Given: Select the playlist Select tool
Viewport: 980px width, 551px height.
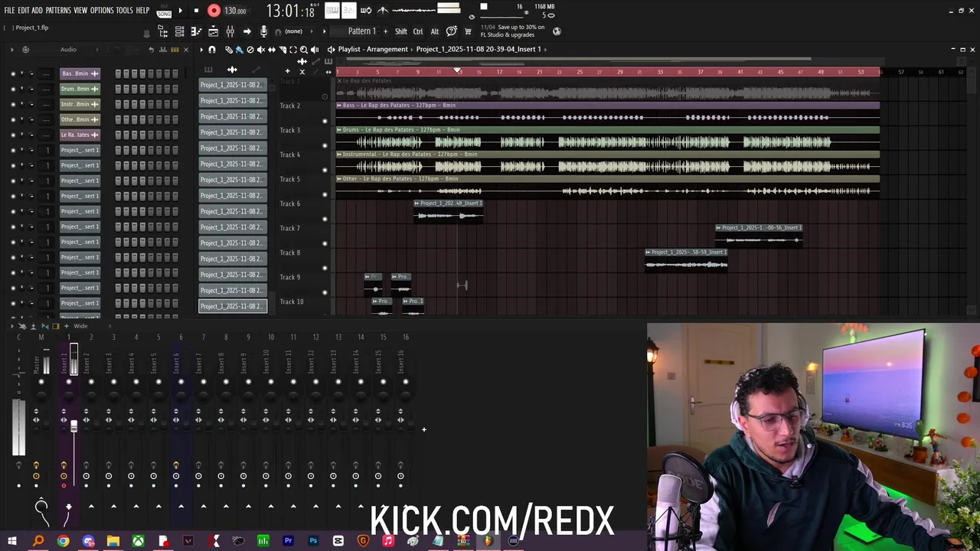Looking at the screenshot, I should [x=293, y=49].
